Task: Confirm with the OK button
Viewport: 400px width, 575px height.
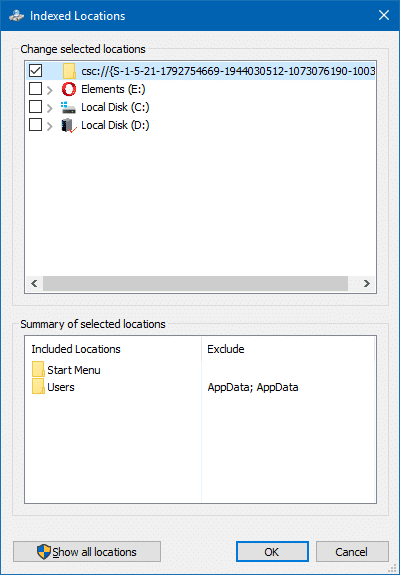Action: pos(272,552)
